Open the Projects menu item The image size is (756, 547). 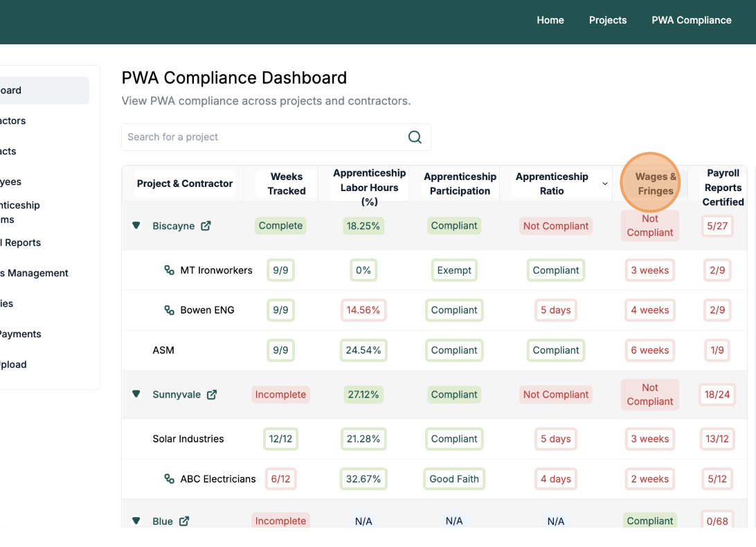[608, 20]
